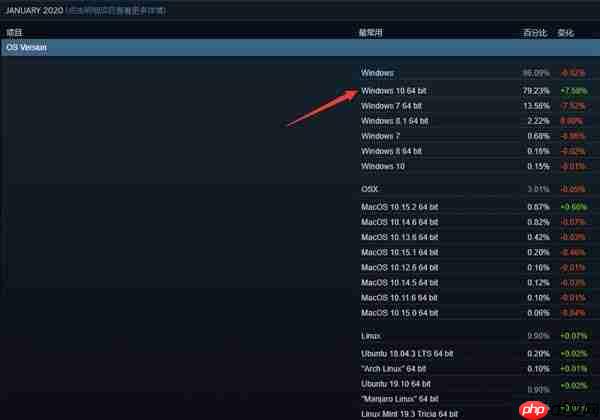Click the 0.82% percentage value
The width and height of the screenshot is (600, 420).
click(x=538, y=222)
